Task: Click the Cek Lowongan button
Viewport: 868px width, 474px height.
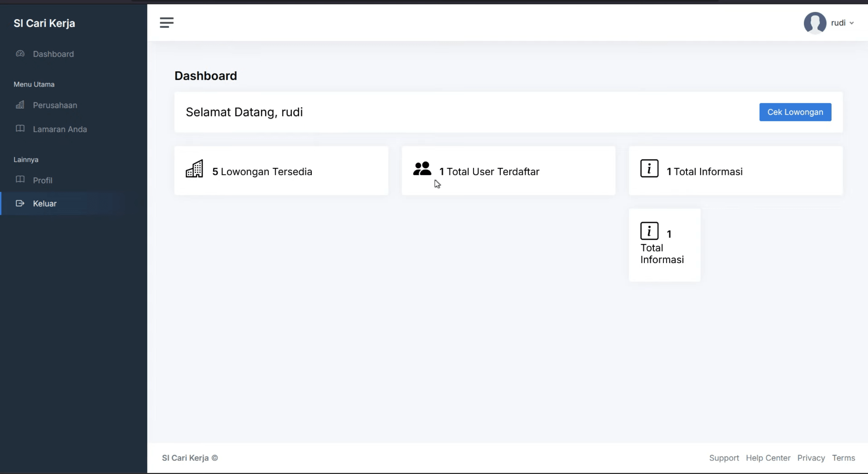Action: [795, 112]
